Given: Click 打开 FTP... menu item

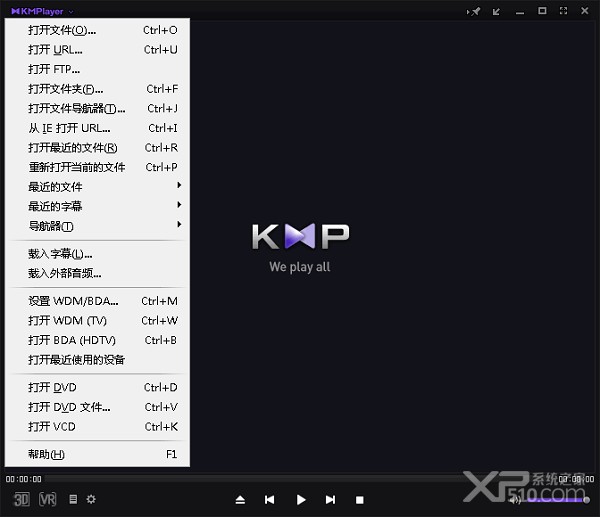Looking at the screenshot, I should click(97, 69).
